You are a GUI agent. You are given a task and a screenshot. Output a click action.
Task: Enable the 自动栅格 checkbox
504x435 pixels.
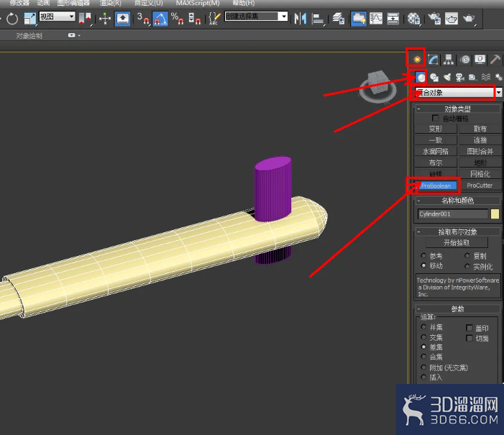(x=436, y=118)
